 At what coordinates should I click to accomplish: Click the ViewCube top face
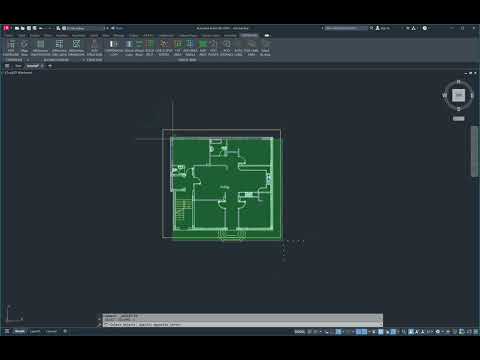(458, 95)
